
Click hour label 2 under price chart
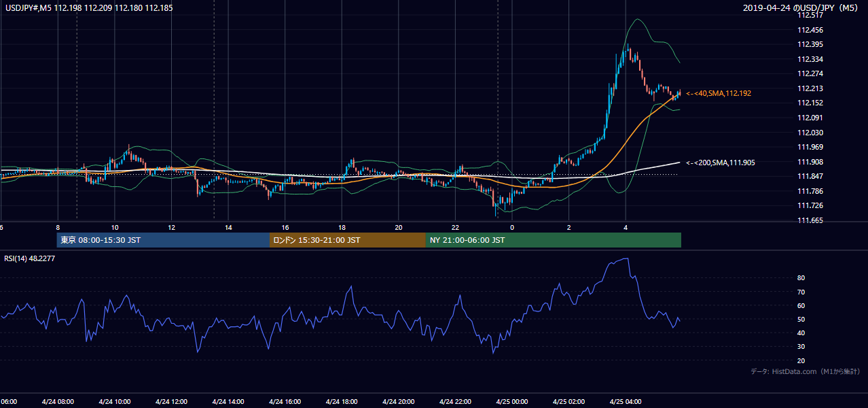point(569,228)
